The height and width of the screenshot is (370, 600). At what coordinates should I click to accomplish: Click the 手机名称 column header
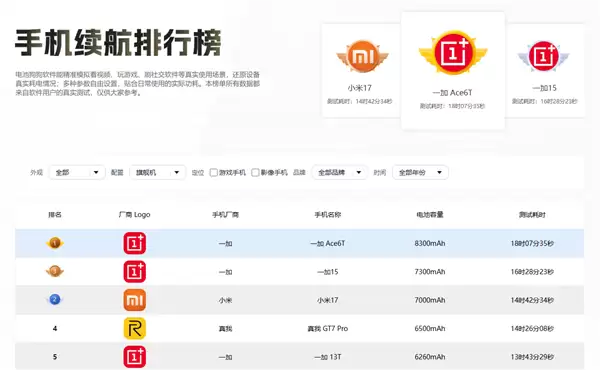tap(328, 215)
